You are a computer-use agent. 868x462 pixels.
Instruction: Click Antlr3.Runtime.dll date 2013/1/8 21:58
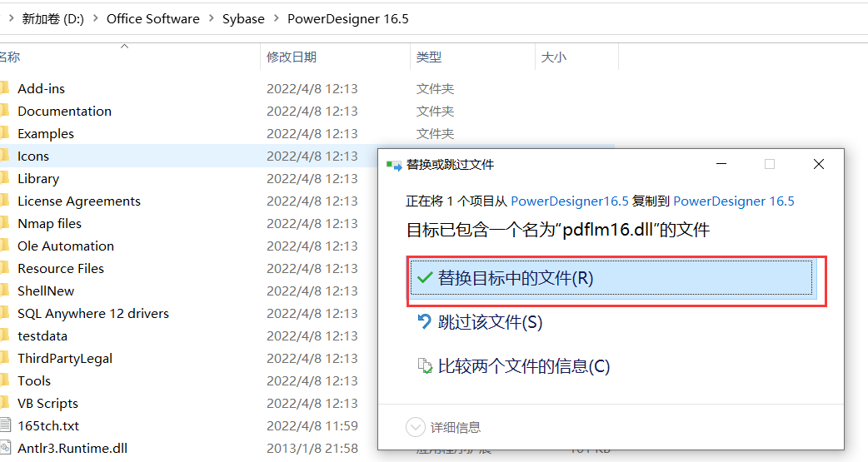click(x=312, y=448)
